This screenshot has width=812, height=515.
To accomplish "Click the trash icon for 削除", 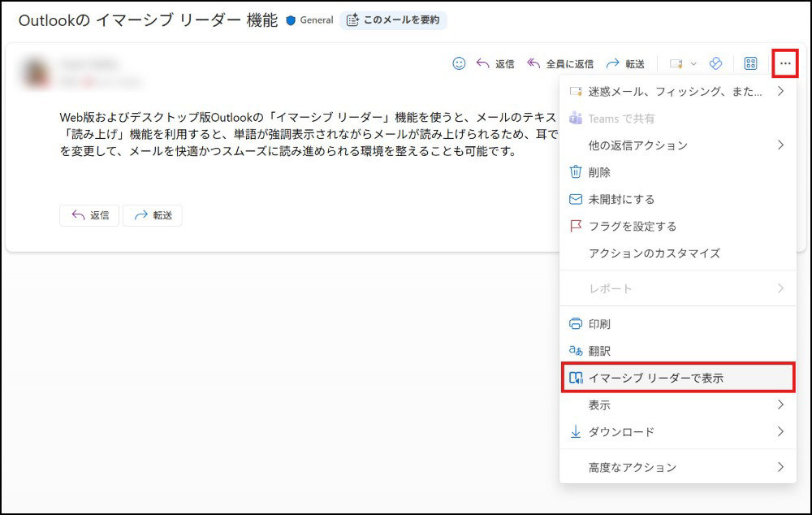I will pos(576,172).
